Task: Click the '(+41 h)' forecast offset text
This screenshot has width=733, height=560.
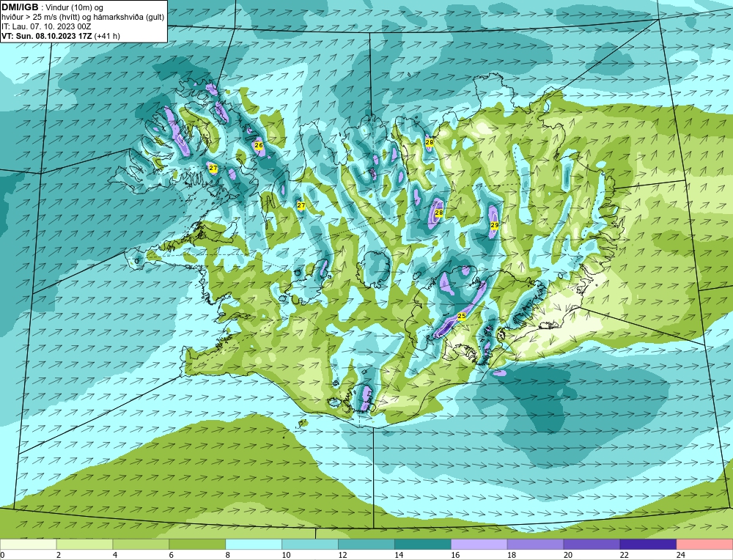Action: point(107,36)
